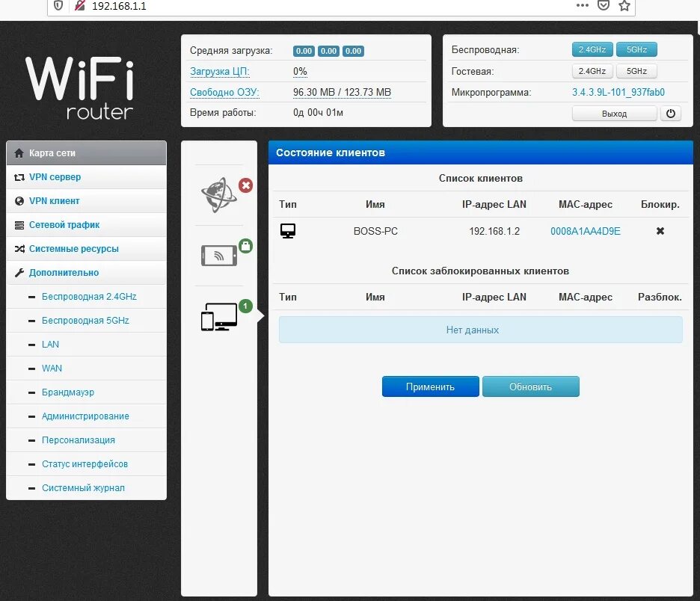Open Беспроводная 2.4GHz settings
This screenshot has height=601, width=700.
point(87,297)
